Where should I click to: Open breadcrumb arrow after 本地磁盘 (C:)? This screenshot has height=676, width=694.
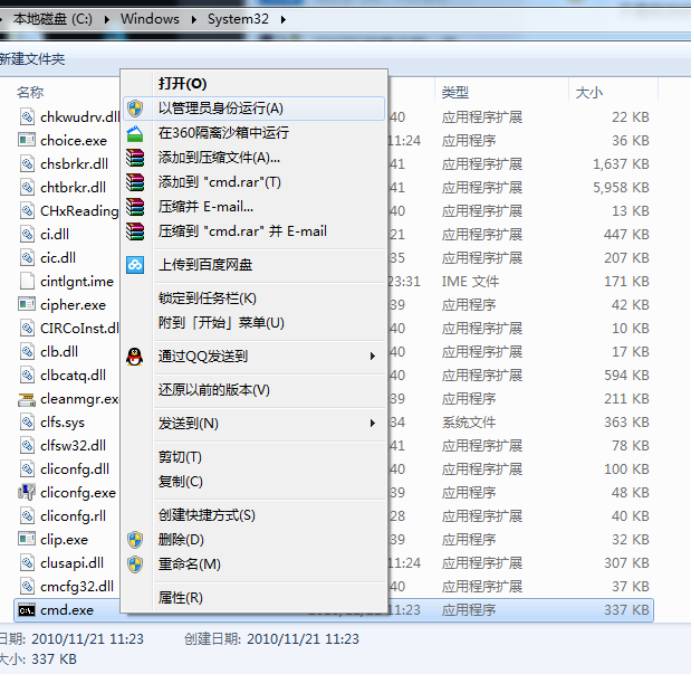tap(107, 19)
